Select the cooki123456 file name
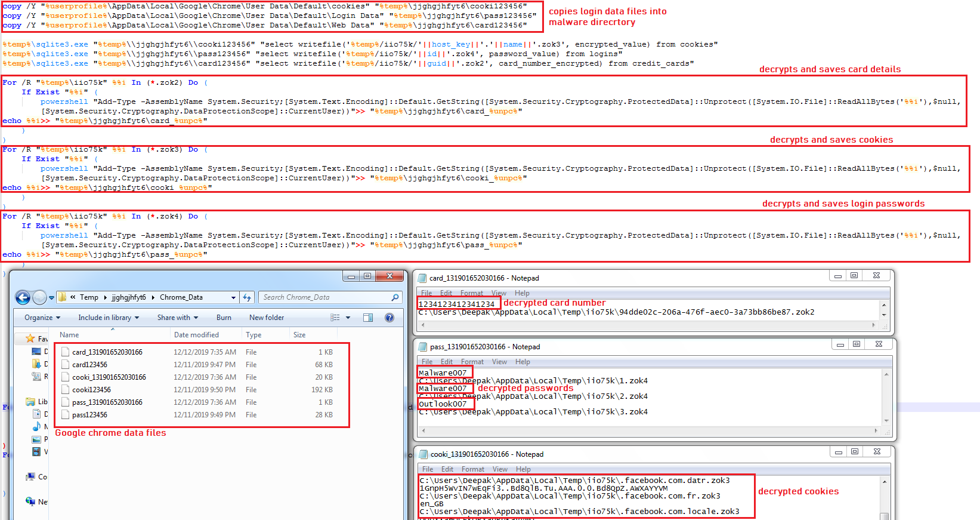Screen dimensions: 980x520 [92, 390]
